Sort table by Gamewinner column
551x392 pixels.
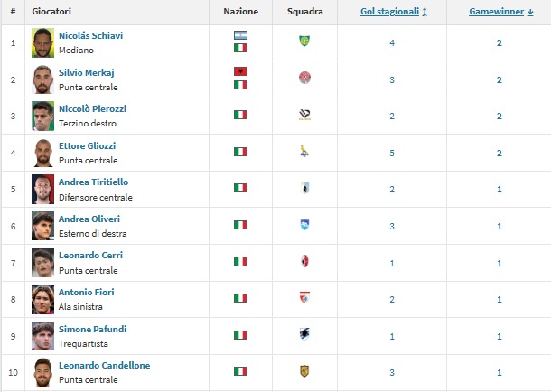tap(499, 12)
